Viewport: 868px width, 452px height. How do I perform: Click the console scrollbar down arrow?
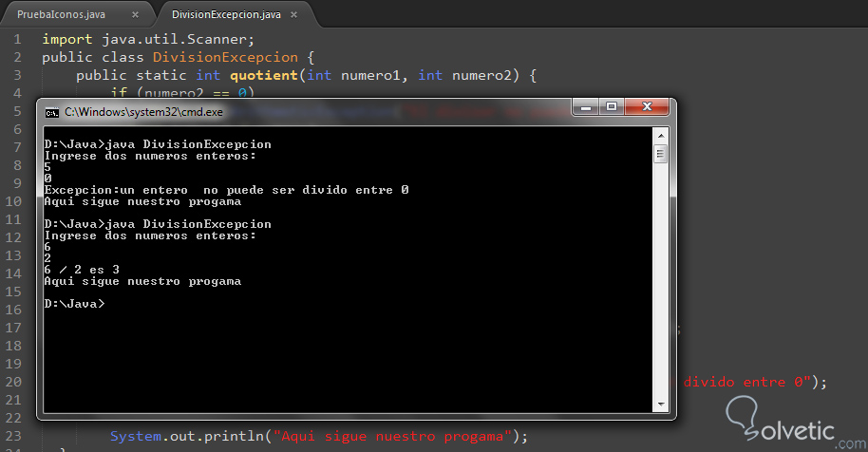tap(660, 405)
